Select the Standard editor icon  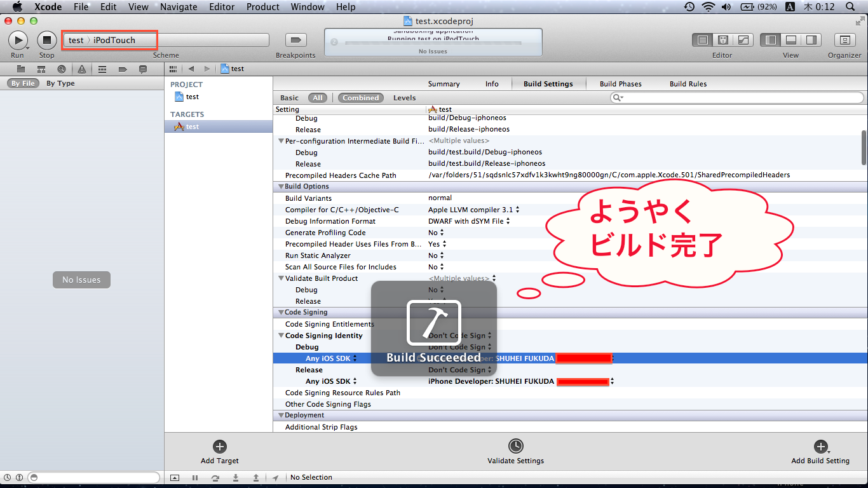coord(703,40)
